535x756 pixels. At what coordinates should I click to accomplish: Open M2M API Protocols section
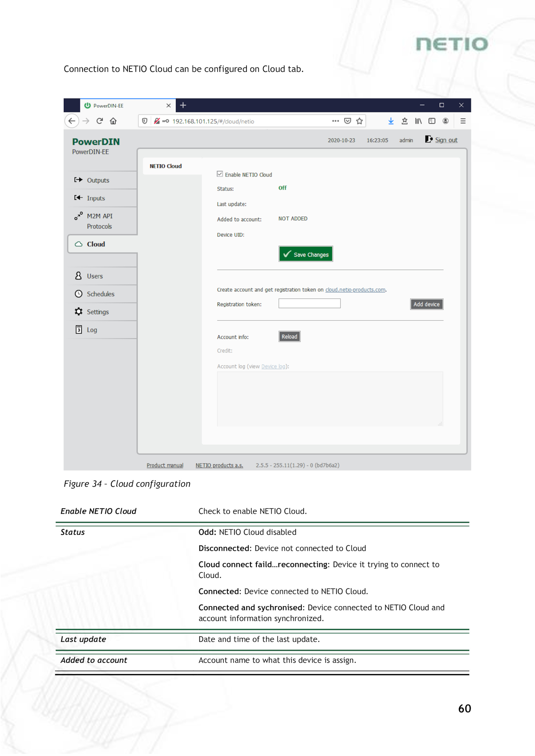pyautogui.click(x=99, y=221)
